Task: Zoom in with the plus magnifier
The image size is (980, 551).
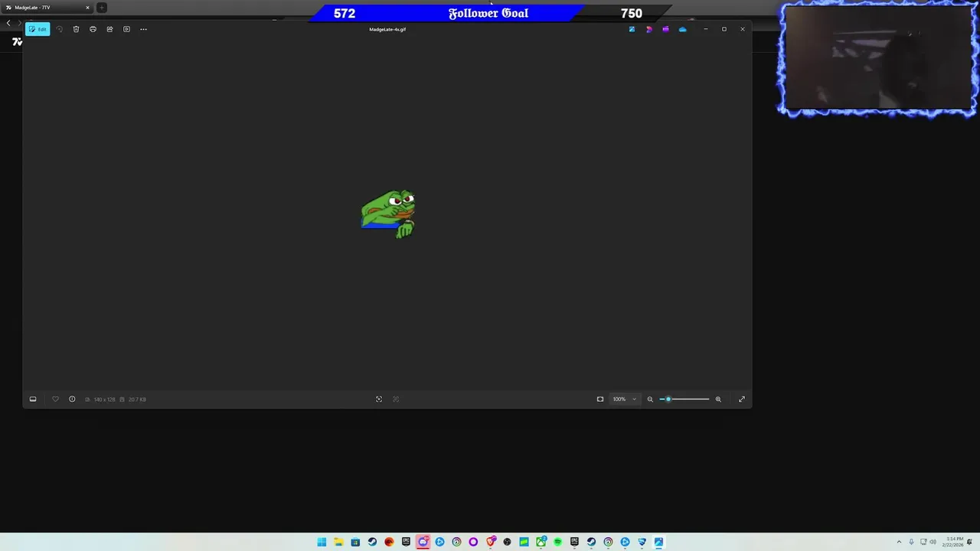Action: click(x=718, y=399)
